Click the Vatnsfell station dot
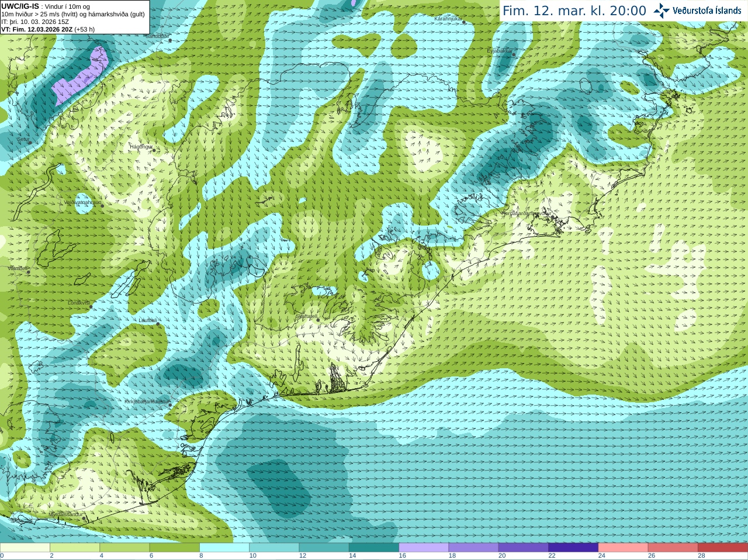748x560 pixels. (28, 272)
